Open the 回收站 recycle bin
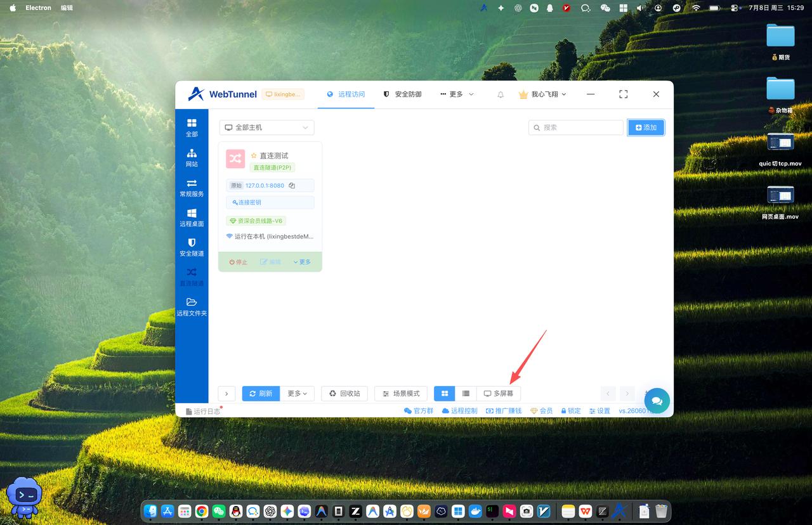The image size is (812, 525). [345, 394]
